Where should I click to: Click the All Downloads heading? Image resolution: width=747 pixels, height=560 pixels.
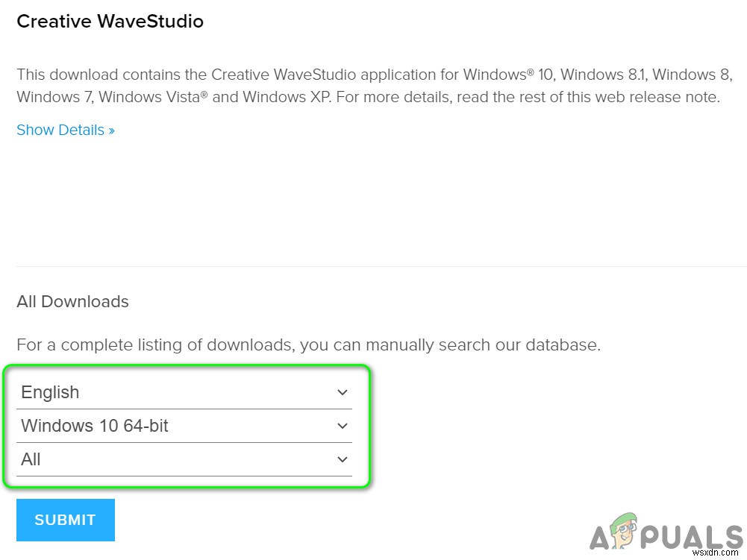72,301
